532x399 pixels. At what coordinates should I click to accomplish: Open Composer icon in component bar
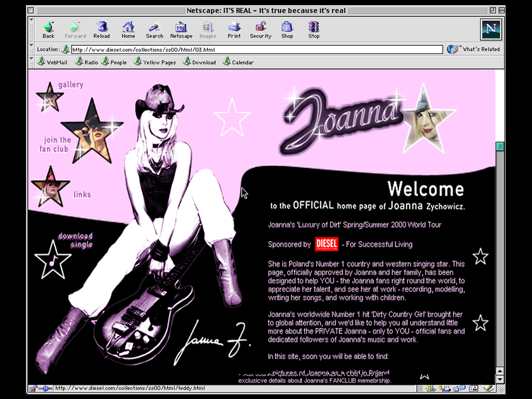tap(488, 389)
